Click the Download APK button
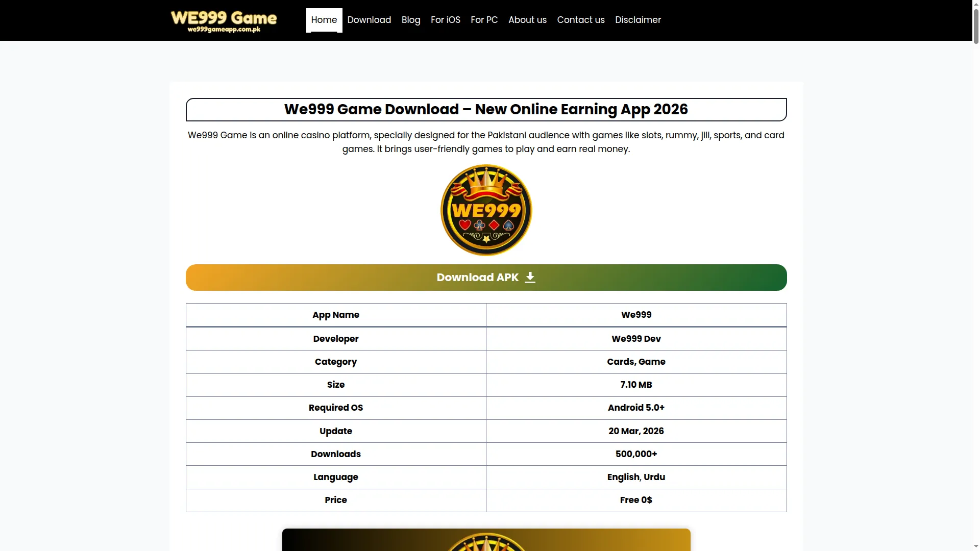The width and height of the screenshot is (980, 551). [x=486, y=278]
